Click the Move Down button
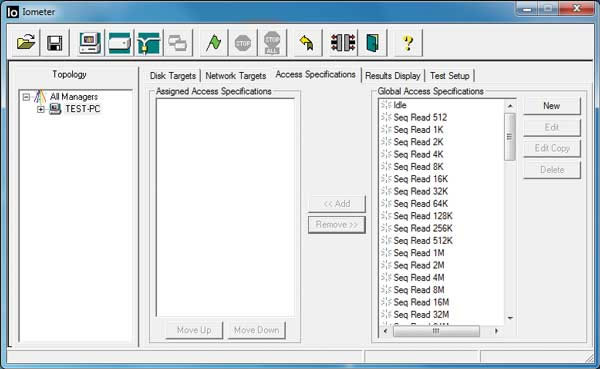The width and height of the screenshot is (600, 369). [256, 330]
